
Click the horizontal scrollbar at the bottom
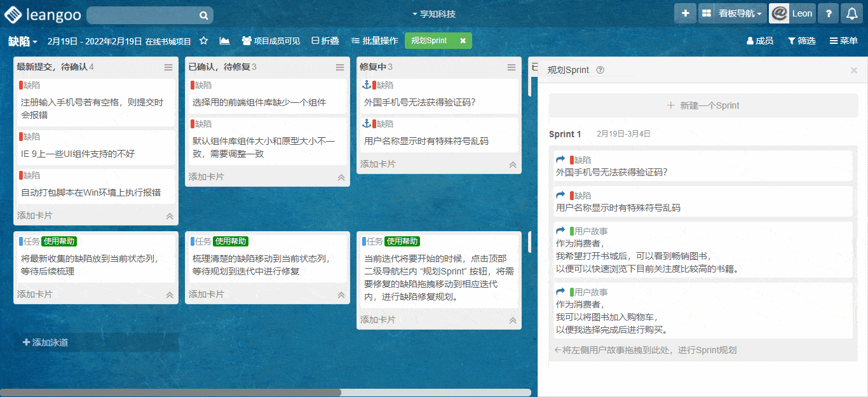pyautogui.click(x=170, y=393)
